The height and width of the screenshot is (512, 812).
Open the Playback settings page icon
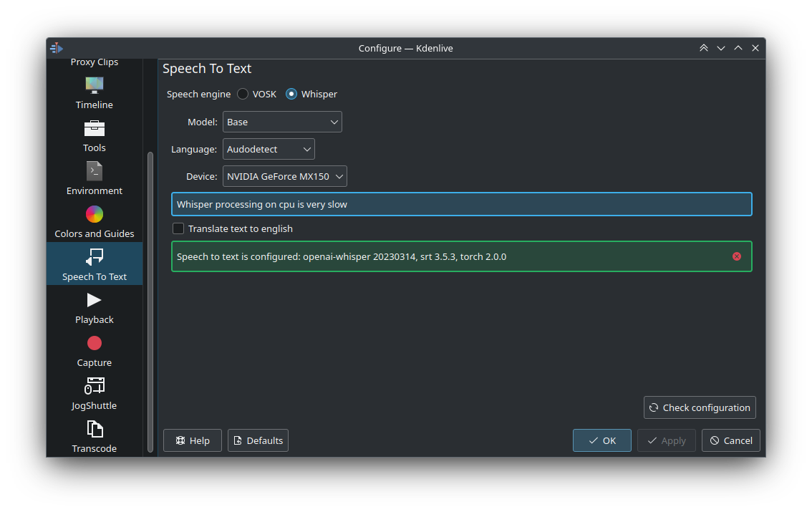pyautogui.click(x=95, y=300)
